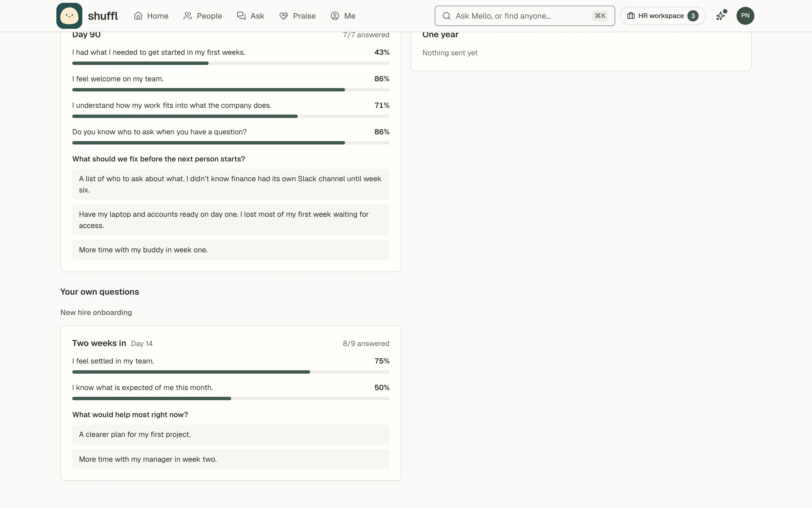Screen dimensions: 812x508
Task: Click the HR workspace count badge 3
Action: tap(692, 16)
